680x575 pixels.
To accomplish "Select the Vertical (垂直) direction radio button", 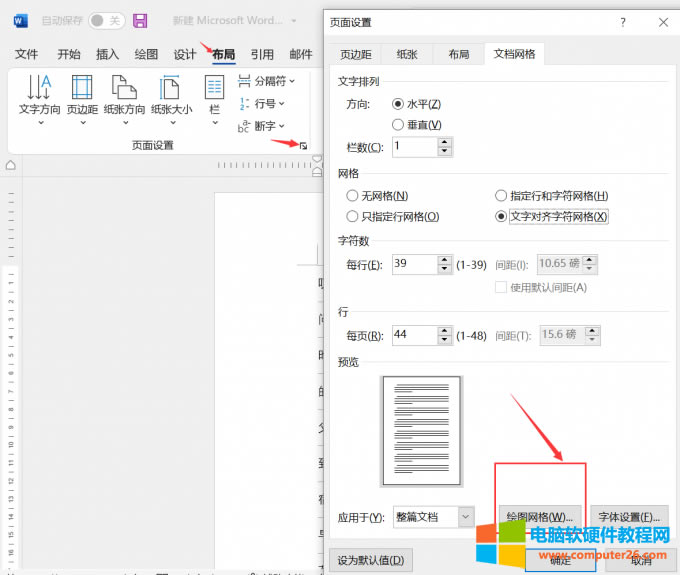I will click(x=399, y=125).
